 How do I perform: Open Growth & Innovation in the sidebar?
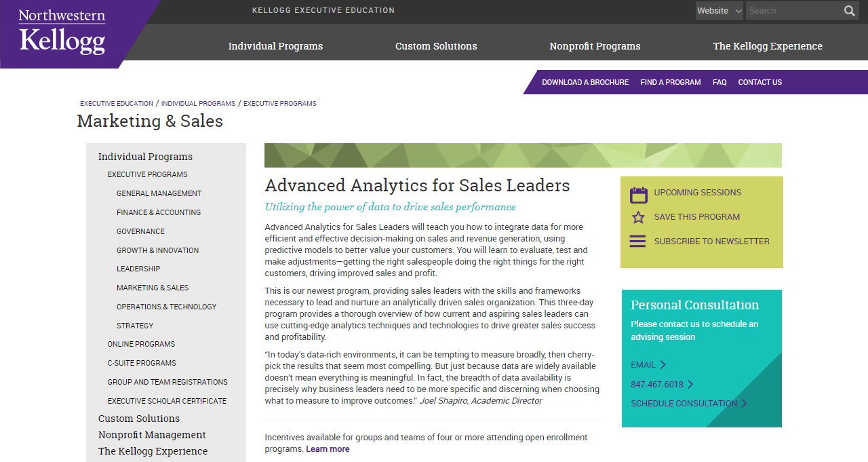[158, 250]
